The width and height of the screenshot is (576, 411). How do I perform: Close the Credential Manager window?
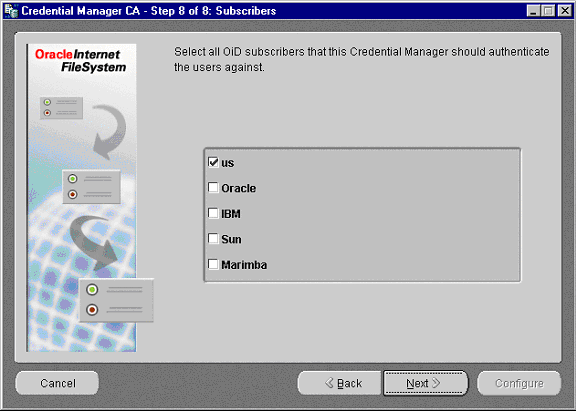click(x=564, y=11)
